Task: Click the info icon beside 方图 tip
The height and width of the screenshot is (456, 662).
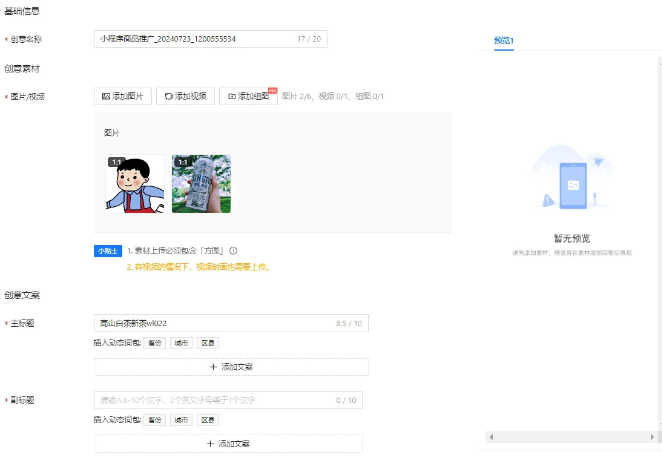Action: coord(233,251)
